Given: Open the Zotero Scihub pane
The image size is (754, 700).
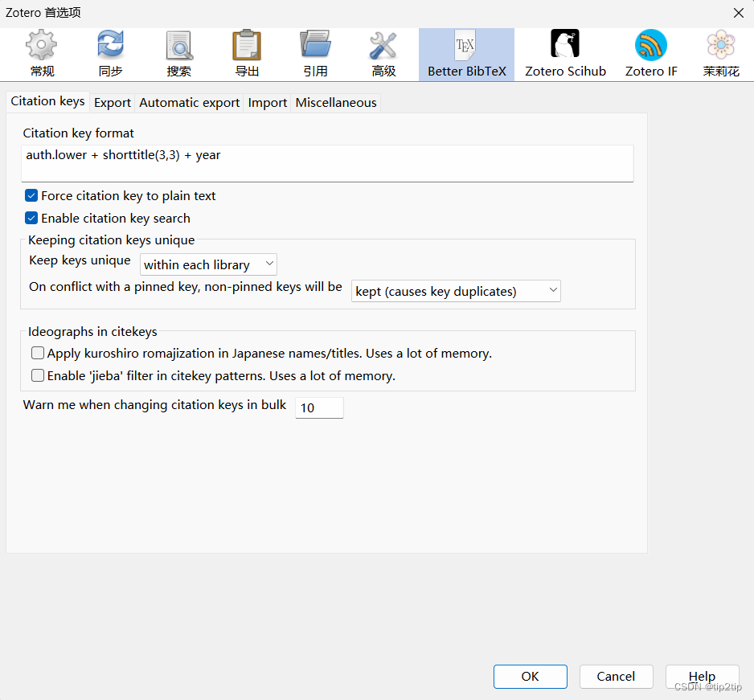Looking at the screenshot, I should click(566, 55).
